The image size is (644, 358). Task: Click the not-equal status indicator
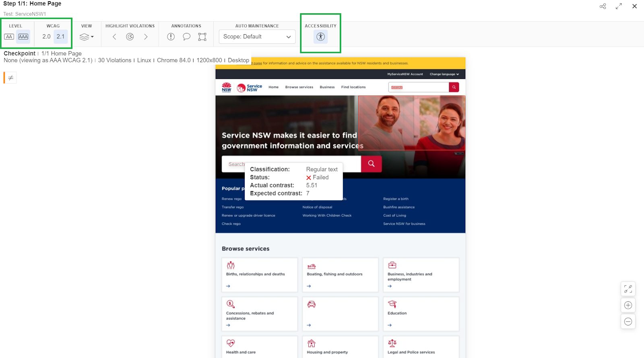point(11,78)
